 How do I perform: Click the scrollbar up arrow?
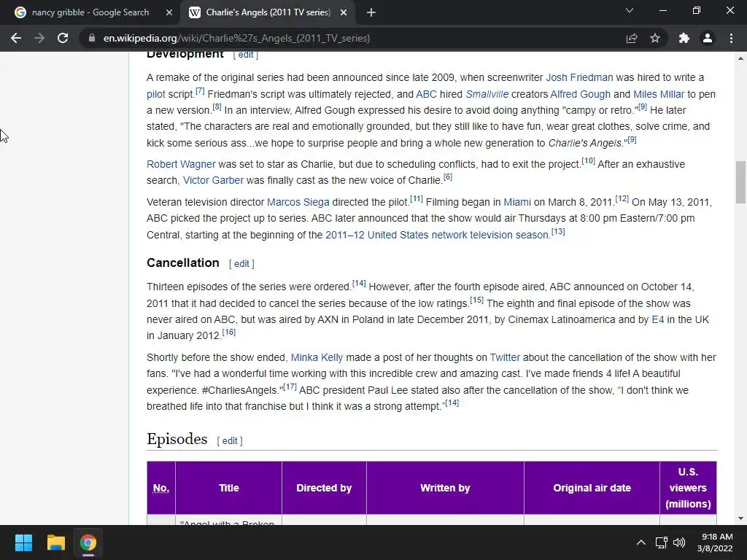point(740,58)
